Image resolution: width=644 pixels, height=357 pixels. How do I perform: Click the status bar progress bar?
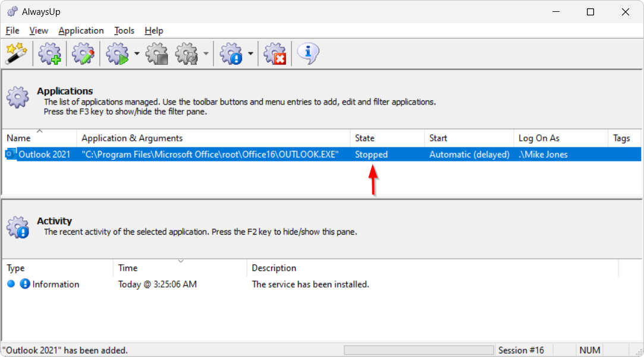[419, 350]
